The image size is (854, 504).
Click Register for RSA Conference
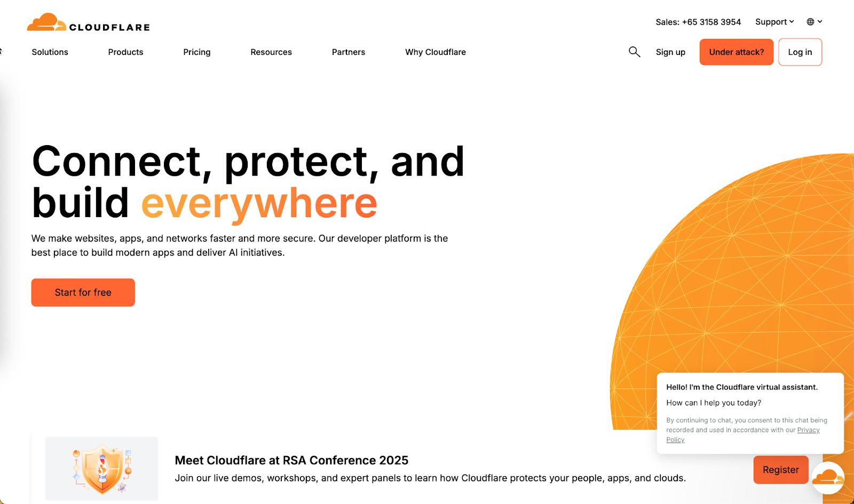click(781, 470)
